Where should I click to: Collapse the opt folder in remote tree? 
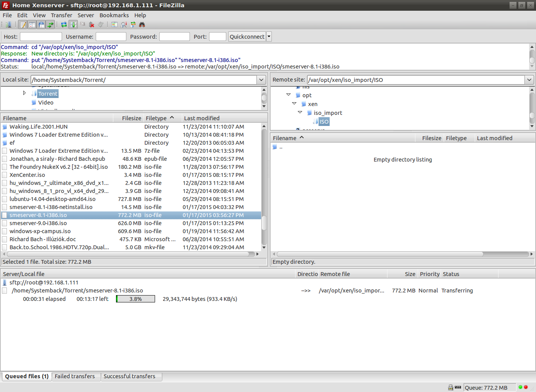click(289, 95)
